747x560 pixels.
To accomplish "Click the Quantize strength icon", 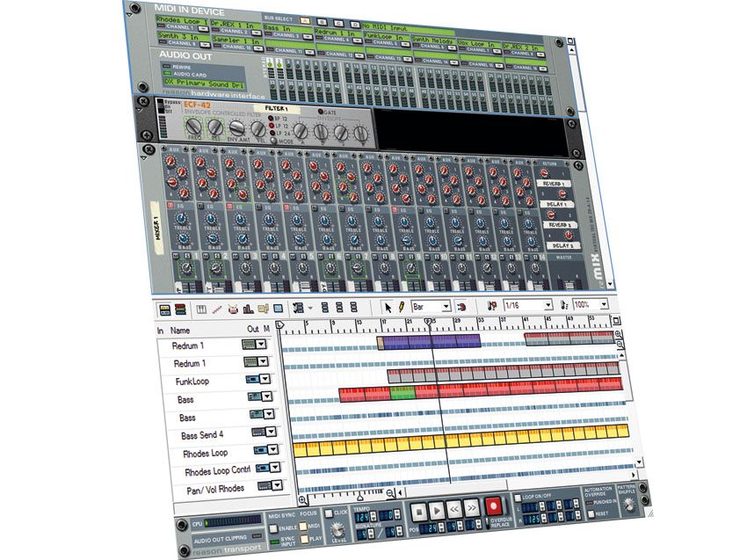I will coord(564,304).
